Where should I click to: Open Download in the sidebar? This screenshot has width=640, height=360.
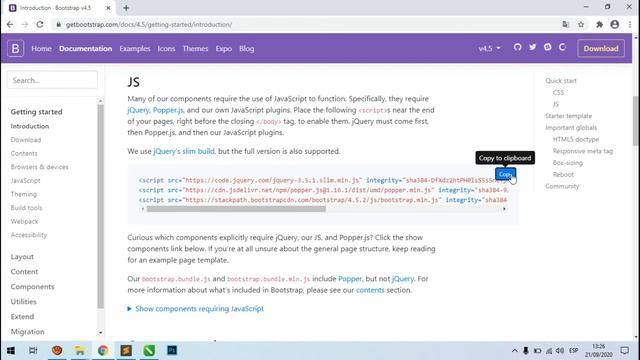click(x=26, y=140)
